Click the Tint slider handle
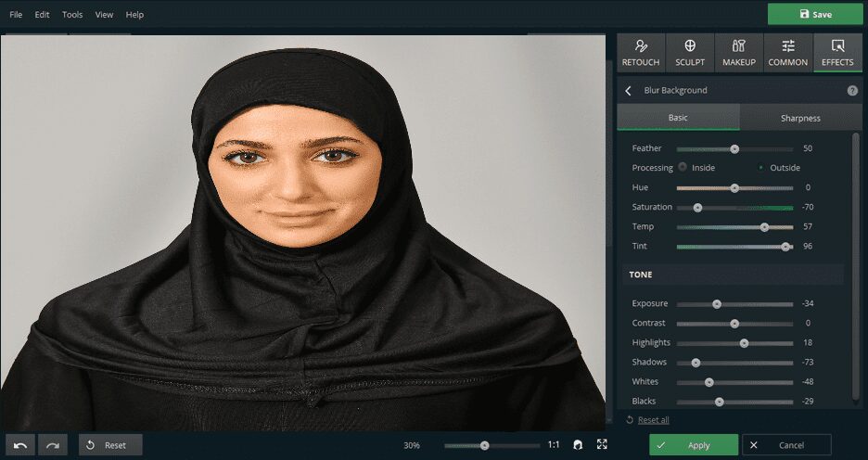The image size is (868, 460). [x=785, y=247]
